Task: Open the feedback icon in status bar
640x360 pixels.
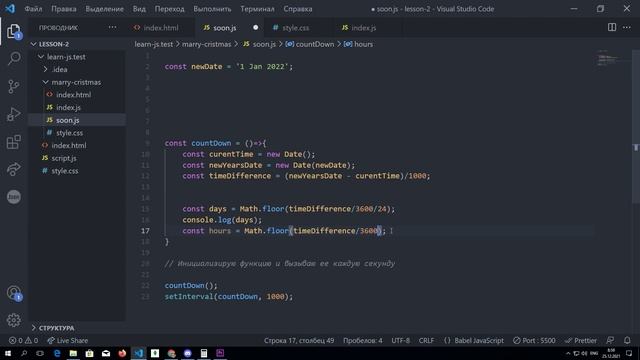Action: click(x=610, y=340)
